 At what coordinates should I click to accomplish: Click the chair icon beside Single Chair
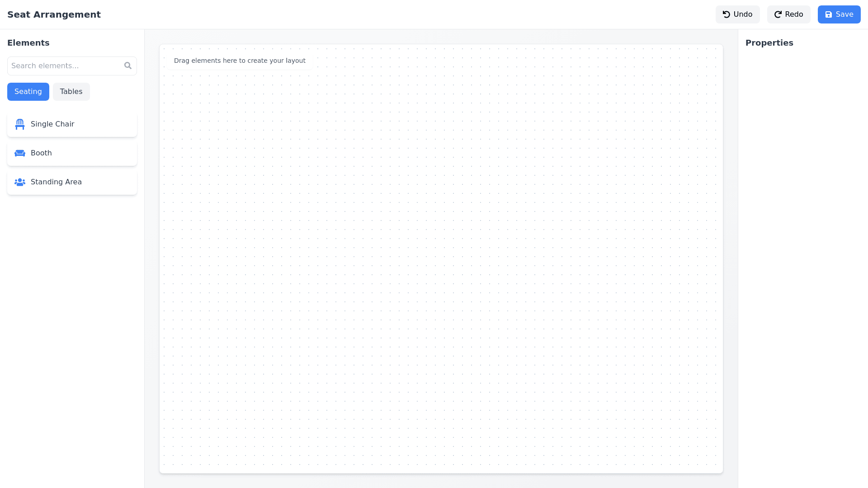coord(20,124)
